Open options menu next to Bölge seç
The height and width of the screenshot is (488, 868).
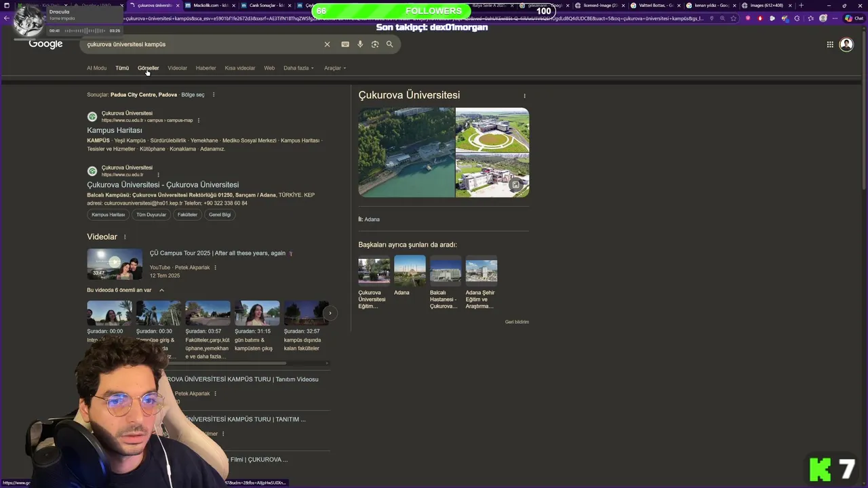tap(214, 95)
